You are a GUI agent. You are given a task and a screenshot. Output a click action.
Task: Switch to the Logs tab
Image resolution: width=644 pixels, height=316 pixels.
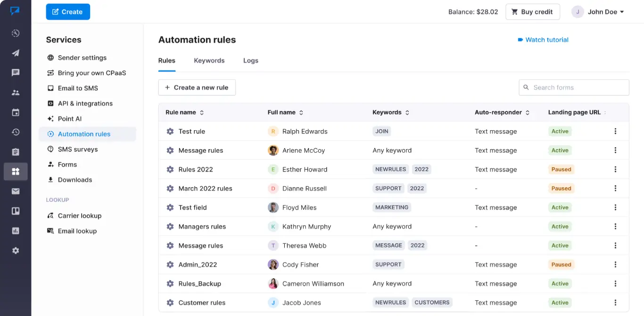click(251, 61)
